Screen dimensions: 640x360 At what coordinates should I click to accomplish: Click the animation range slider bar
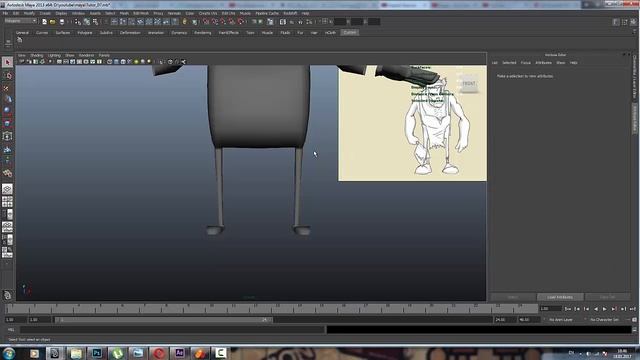pos(164,320)
